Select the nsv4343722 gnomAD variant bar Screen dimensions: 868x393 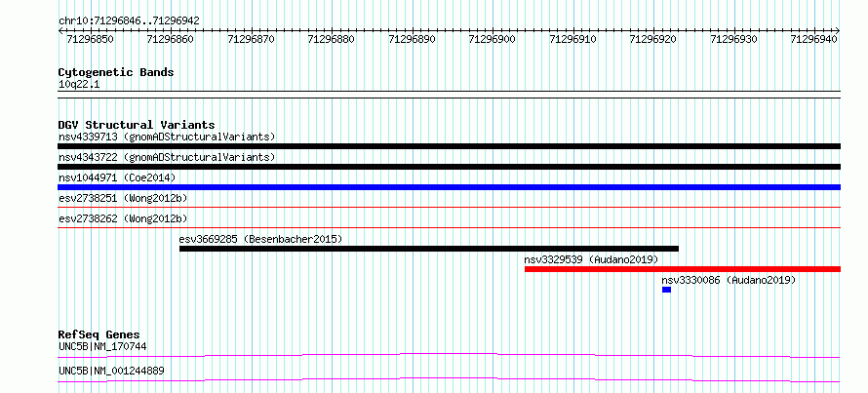[449, 167]
